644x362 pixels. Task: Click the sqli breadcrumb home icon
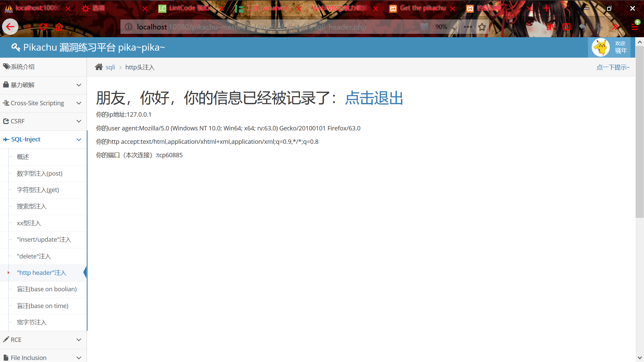[x=99, y=67]
